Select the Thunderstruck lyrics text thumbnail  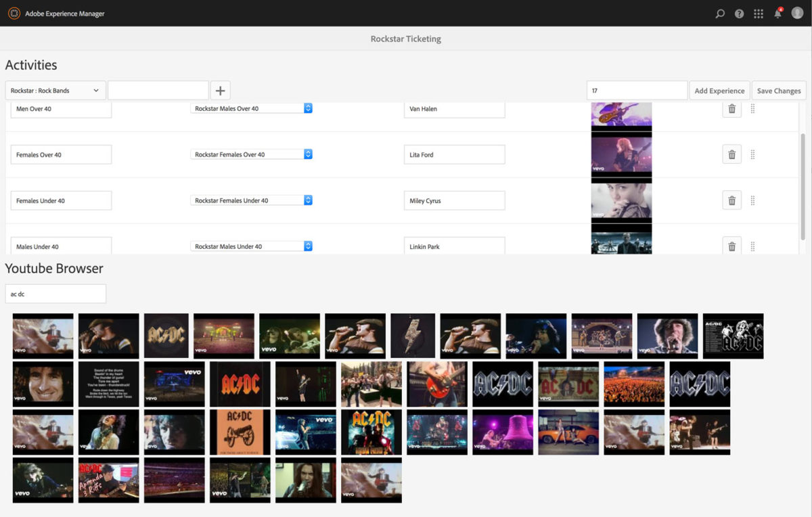click(x=108, y=384)
